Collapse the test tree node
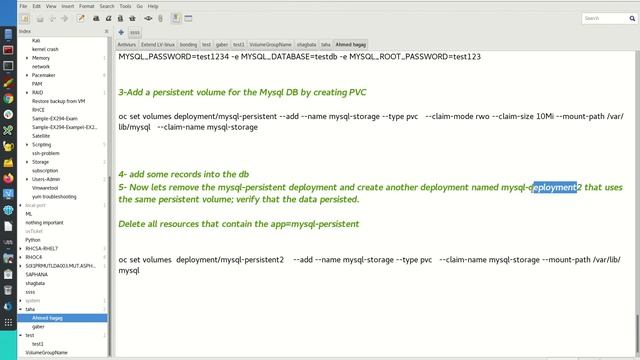The image size is (640, 360). point(21,335)
